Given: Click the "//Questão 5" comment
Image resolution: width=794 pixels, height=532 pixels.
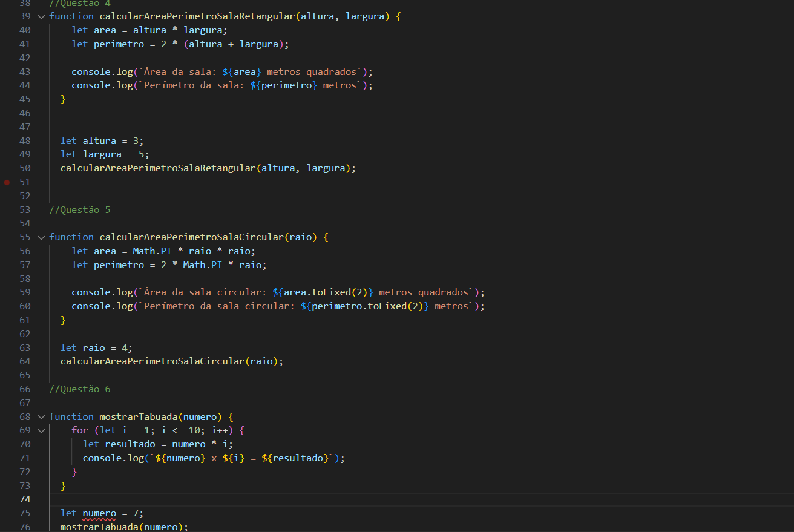Looking at the screenshot, I should click(x=80, y=210).
